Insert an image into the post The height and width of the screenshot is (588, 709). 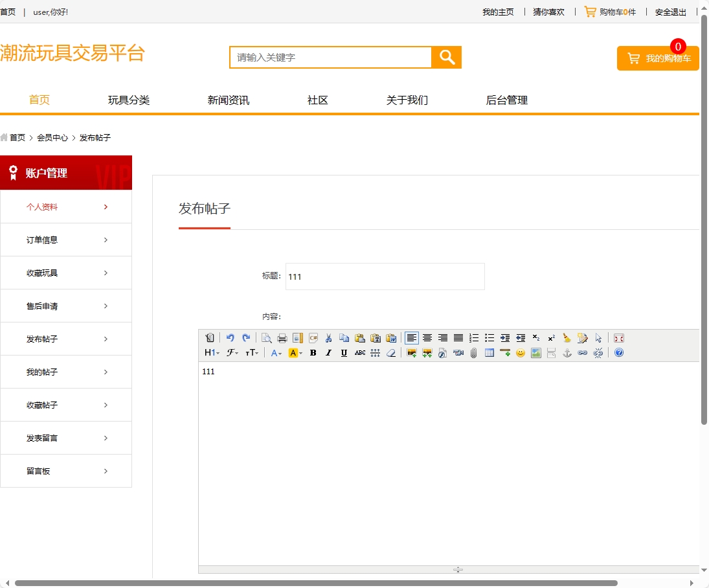pyautogui.click(x=411, y=353)
